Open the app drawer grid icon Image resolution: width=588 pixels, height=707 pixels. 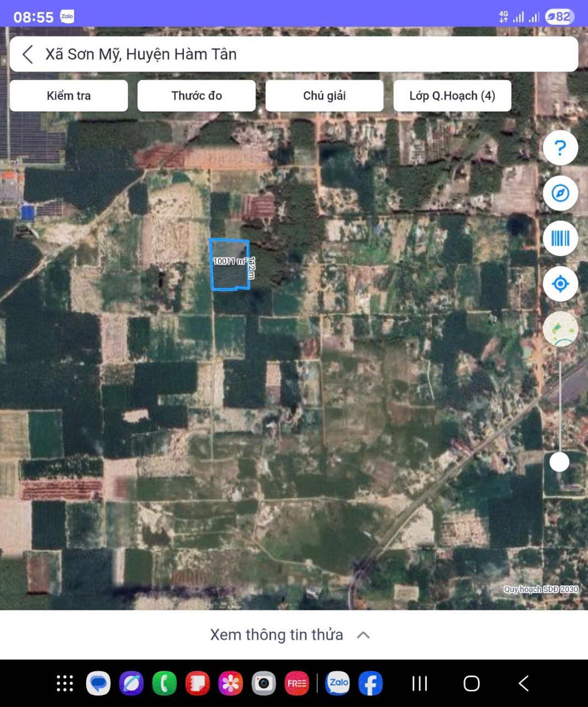65,683
